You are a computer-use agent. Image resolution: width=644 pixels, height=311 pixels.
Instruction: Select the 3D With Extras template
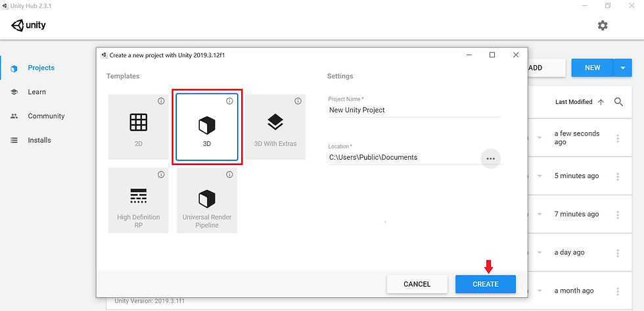[275, 127]
